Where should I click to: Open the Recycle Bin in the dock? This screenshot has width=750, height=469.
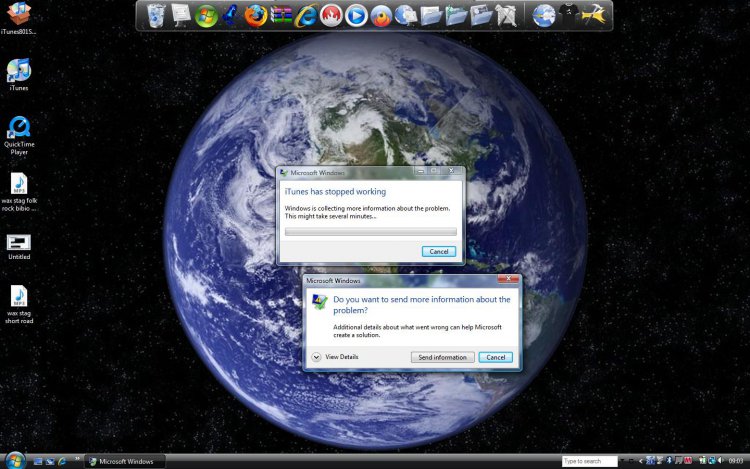[x=156, y=15]
